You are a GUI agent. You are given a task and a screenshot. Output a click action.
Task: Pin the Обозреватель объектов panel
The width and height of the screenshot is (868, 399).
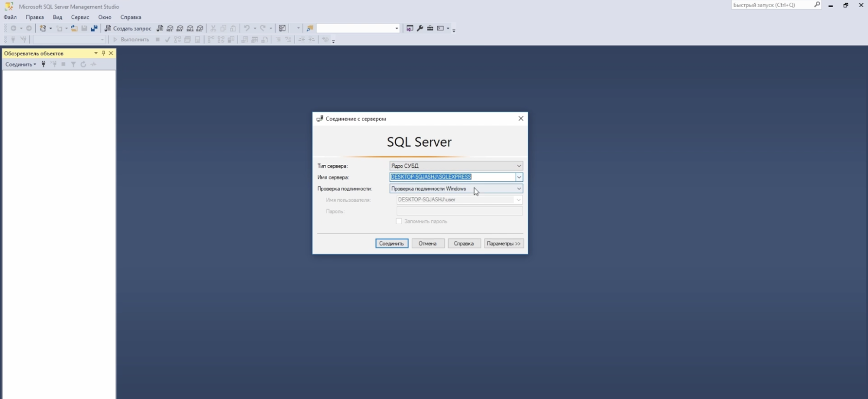pos(103,53)
